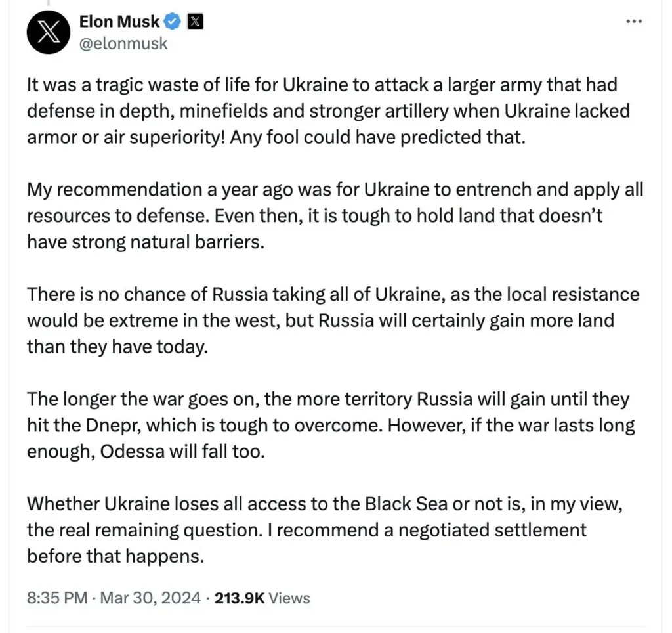Select the paragraph starting "My recommendation a year ago"

[335, 216]
